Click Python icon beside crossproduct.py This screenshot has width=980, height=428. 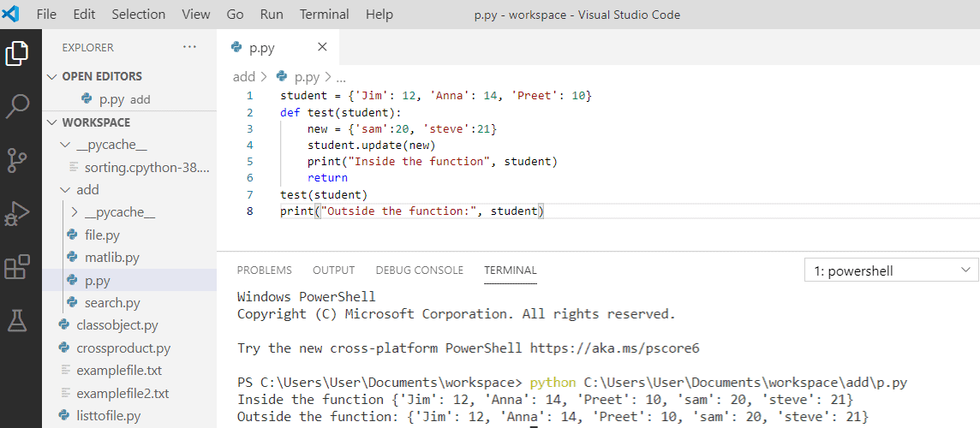coord(63,348)
